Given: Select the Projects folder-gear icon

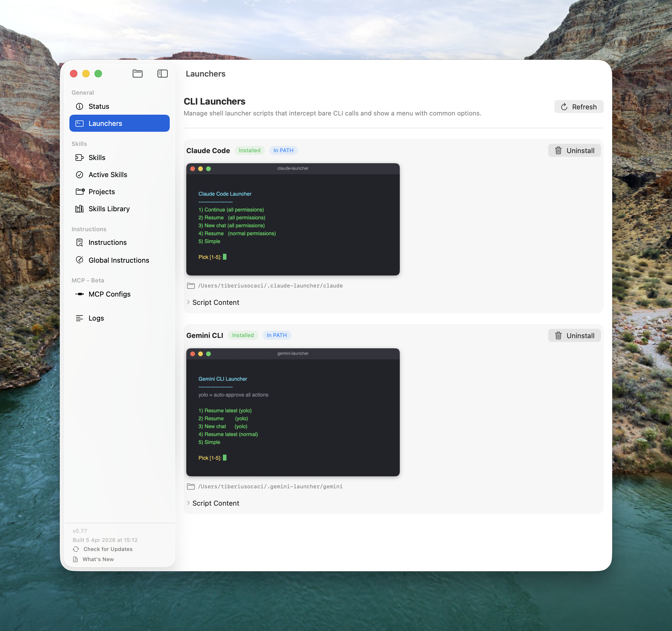Looking at the screenshot, I should 80,191.
